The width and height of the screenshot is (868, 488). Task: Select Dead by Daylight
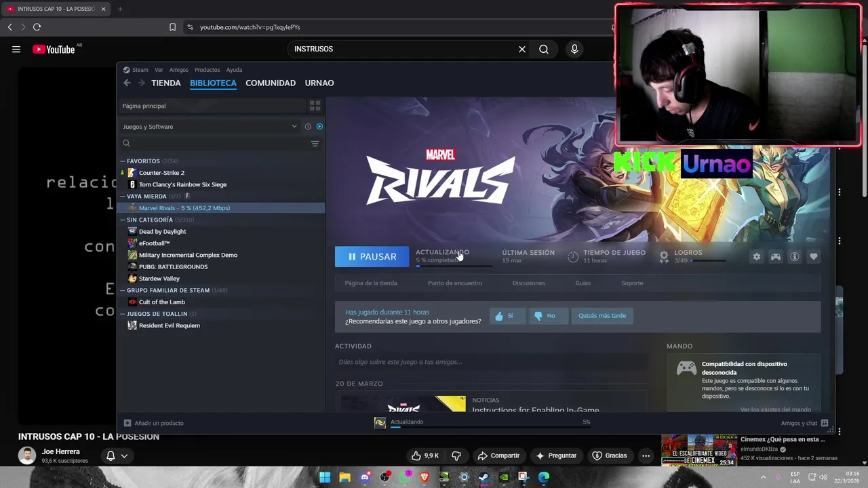[162, 232]
